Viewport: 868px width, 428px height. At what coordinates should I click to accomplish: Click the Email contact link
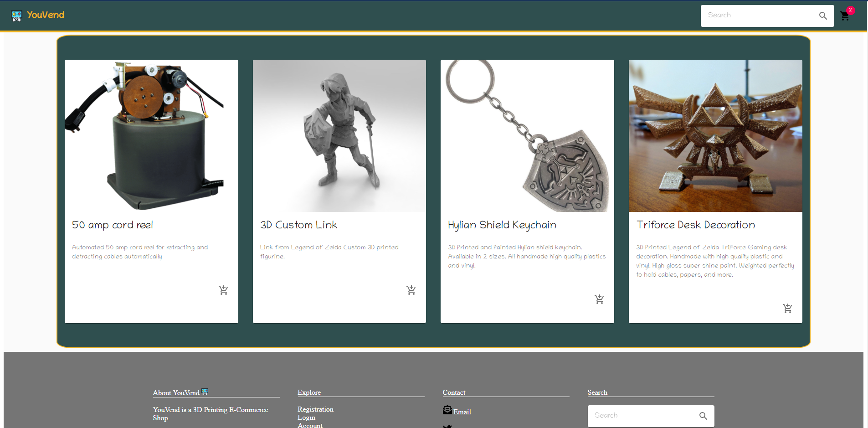pyautogui.click(x=462, y=412)
